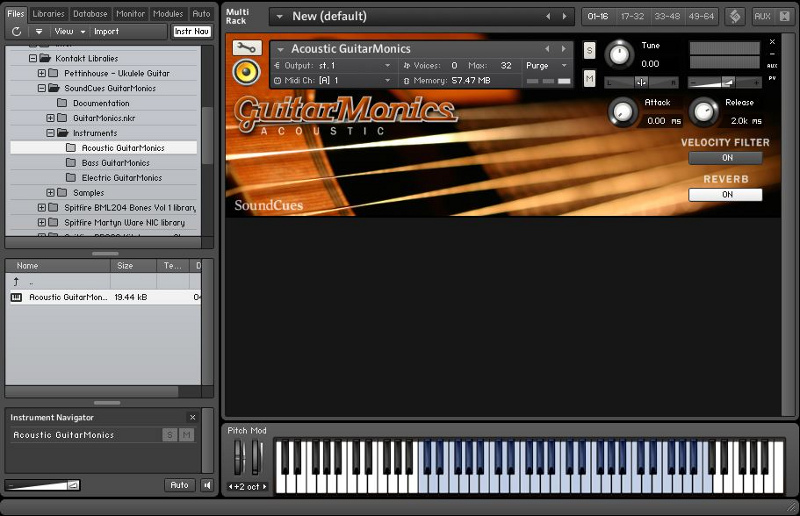Turn the Tune knob

pyautogui.click(x=619, y=55)
